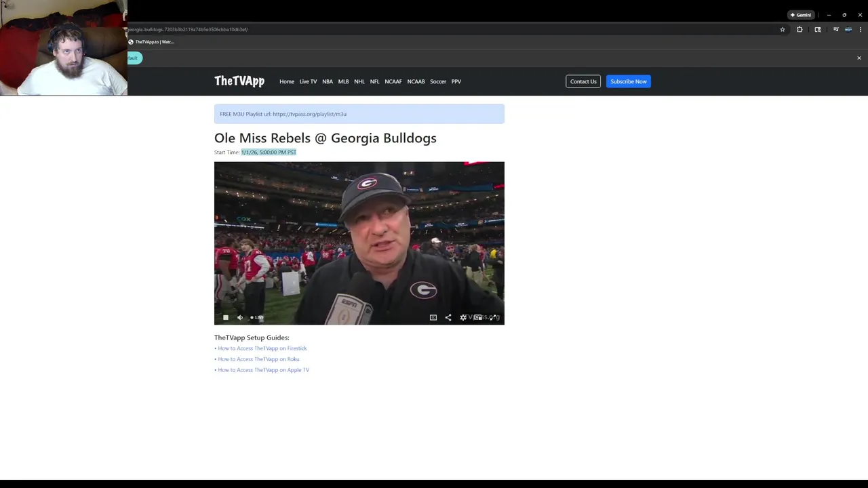Jump to LIVE position in player
This screenshot has height=488, width=868.
[257, 317]
